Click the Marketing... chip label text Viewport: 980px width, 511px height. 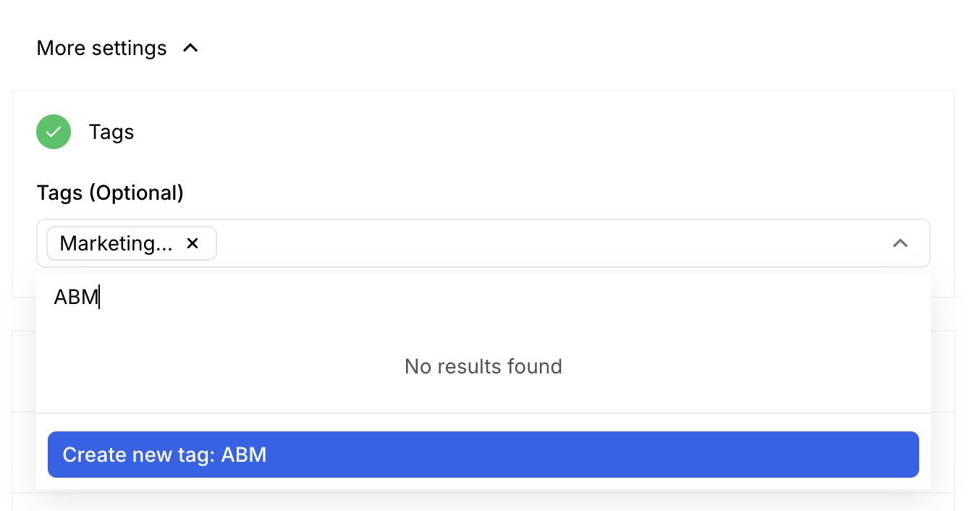tap(116, 243)
